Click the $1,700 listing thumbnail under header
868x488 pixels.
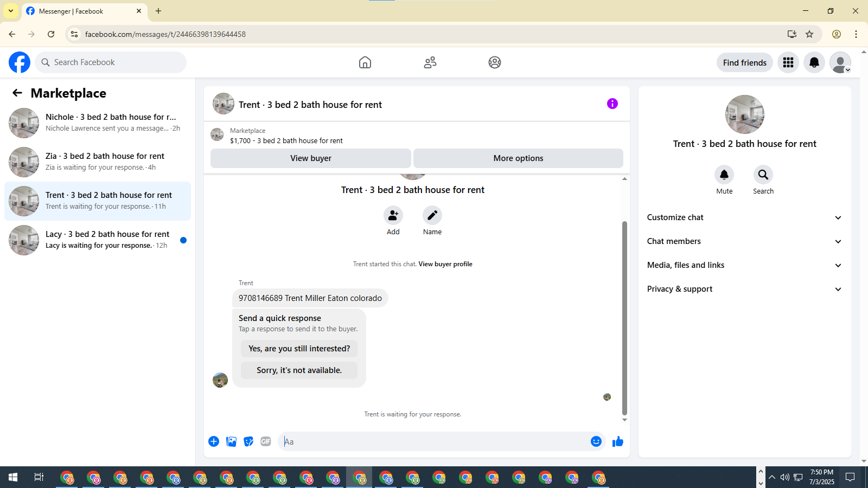[x=217, y=134]
